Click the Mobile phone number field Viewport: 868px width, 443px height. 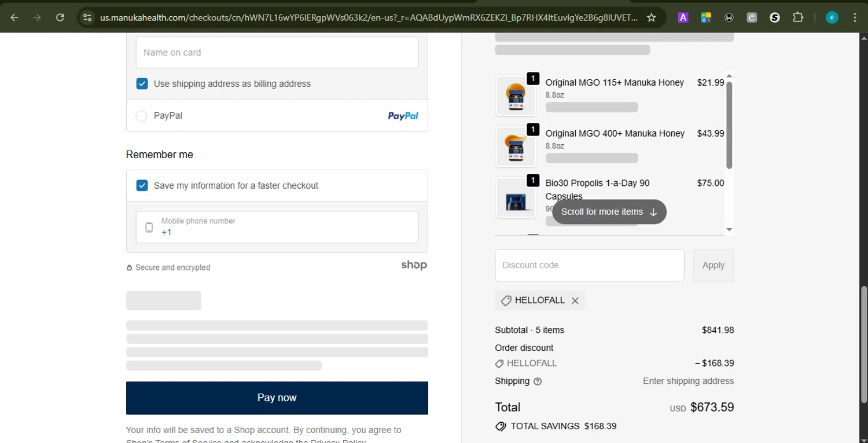click(277, 227)
